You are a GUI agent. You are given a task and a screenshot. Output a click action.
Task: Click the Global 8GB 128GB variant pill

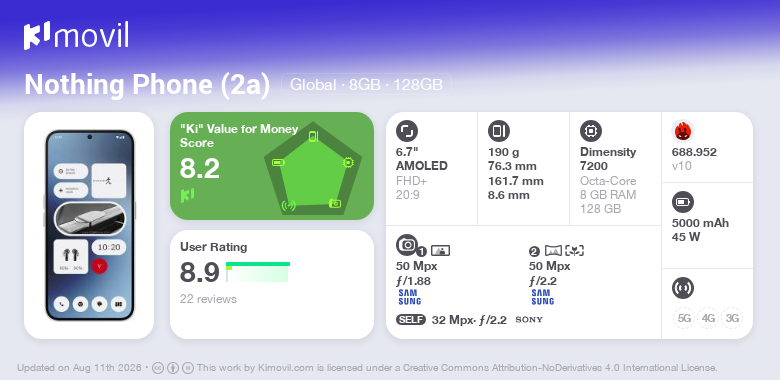(x=366, y=85)
